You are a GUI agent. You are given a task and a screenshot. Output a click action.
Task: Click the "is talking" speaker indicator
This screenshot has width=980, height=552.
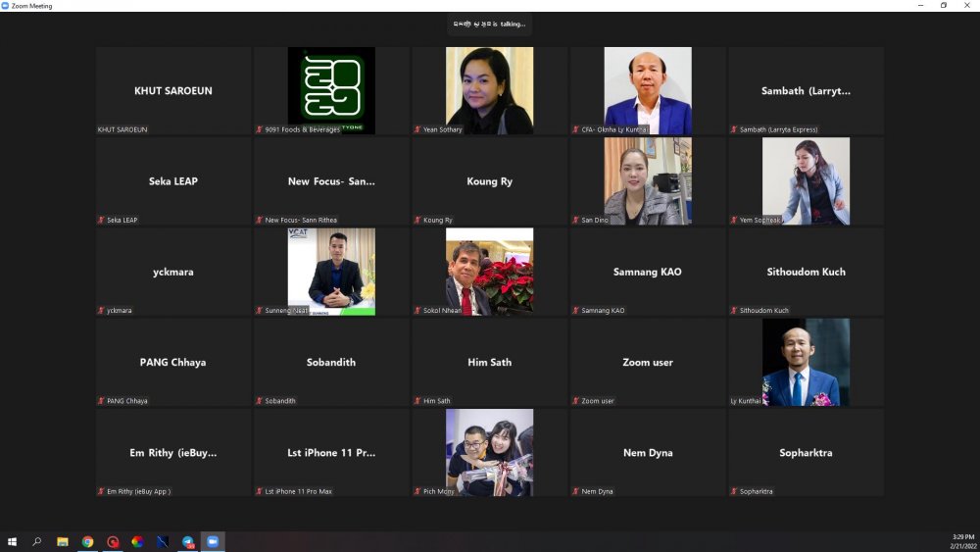tap(489, 24)
